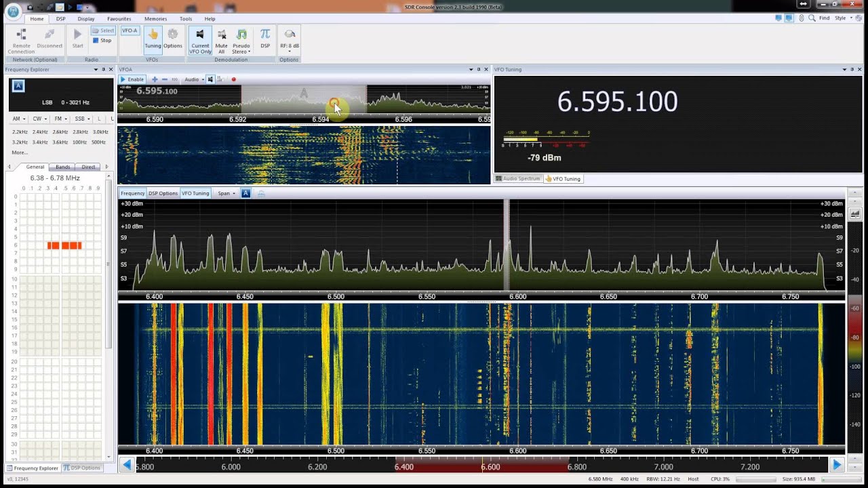Image resolution: width=868 pixels, height=488 pixels.
Task: Click the right blue arrow on the band scale
Action: 837,465
